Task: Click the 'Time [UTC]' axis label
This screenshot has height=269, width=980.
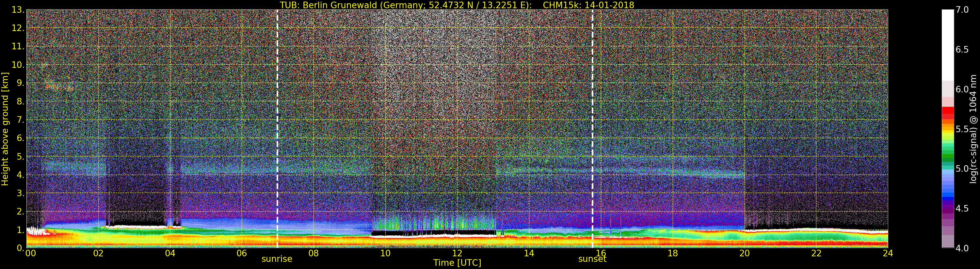Action: pos(457,263)
